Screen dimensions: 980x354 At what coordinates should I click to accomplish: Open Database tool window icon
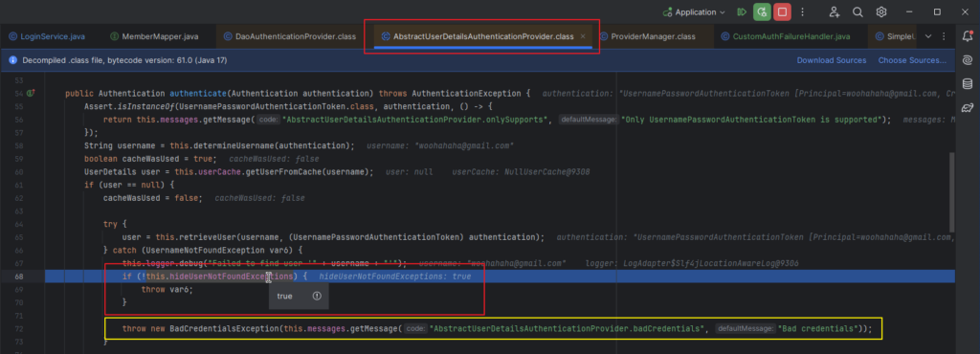pos(967,83)
